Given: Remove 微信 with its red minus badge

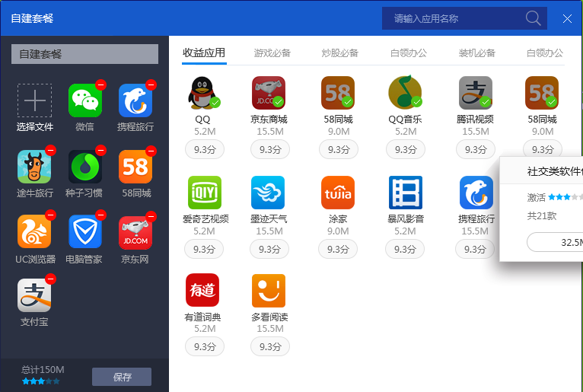Looking at the screenshot, I should pos(100,85).
